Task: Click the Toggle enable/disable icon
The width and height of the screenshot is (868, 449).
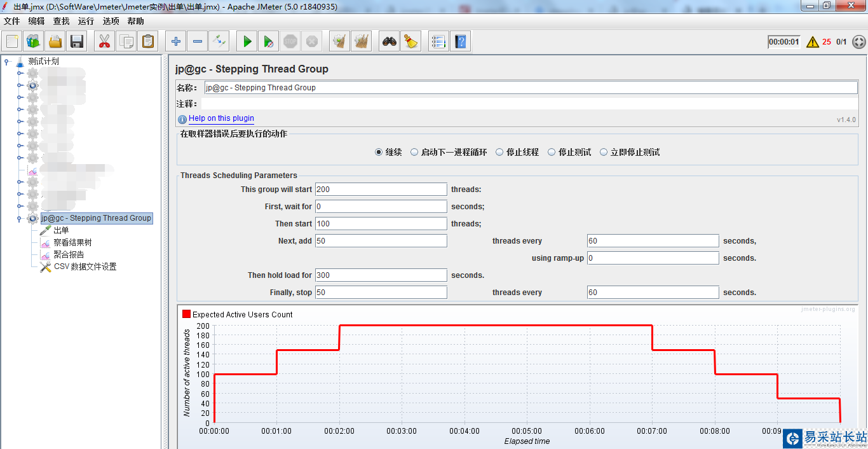Action: pos(219,42)
